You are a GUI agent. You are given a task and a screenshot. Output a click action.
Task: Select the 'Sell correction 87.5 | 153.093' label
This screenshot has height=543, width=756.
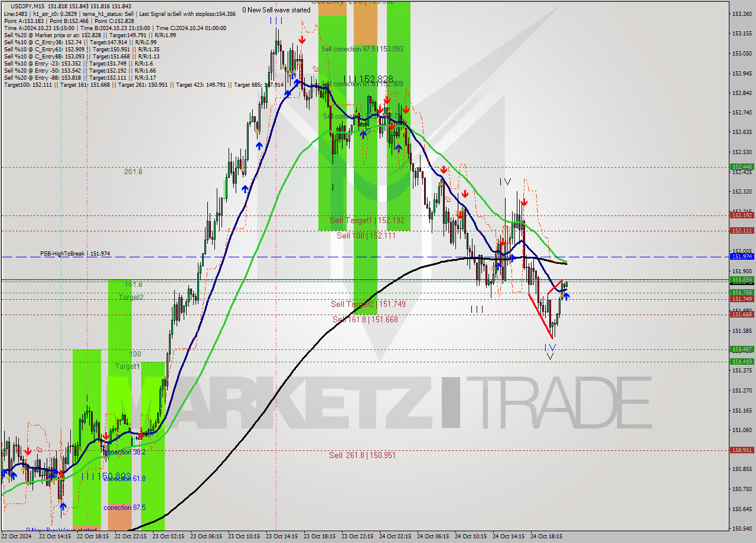tap(362, 49)
